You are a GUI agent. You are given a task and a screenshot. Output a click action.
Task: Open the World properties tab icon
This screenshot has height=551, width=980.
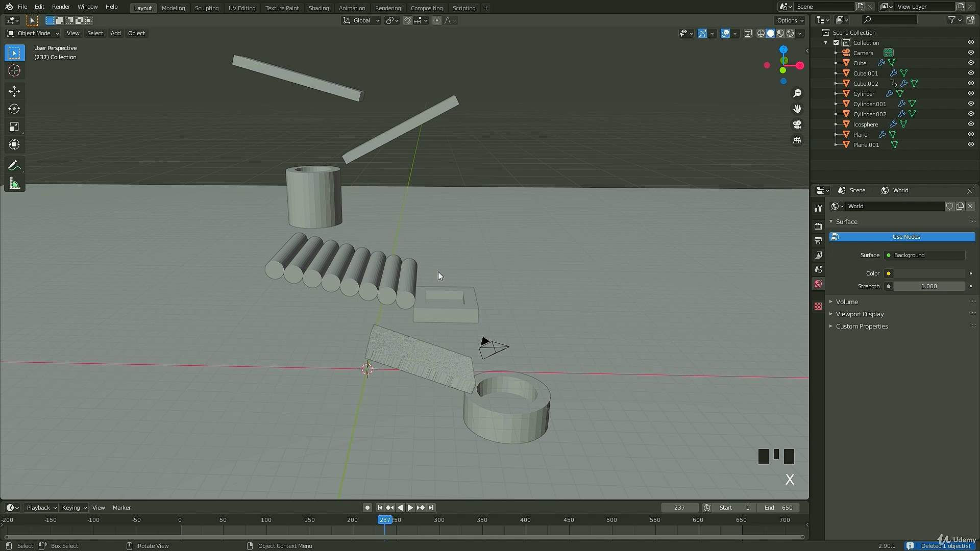click(x=818, y=284)
